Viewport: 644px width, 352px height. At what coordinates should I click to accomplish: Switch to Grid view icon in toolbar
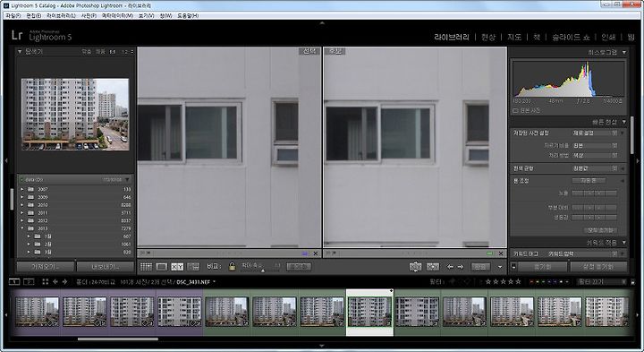point(146,267)
